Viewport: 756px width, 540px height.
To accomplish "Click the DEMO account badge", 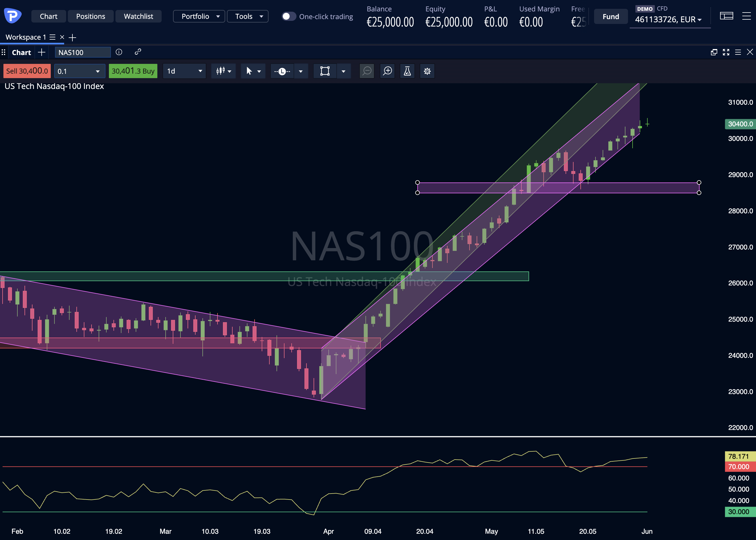I will tap(645, 9).
